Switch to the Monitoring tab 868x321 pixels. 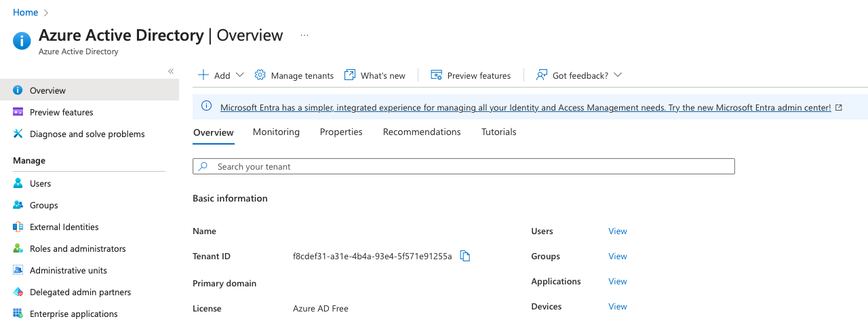click(x=276, y=132)
